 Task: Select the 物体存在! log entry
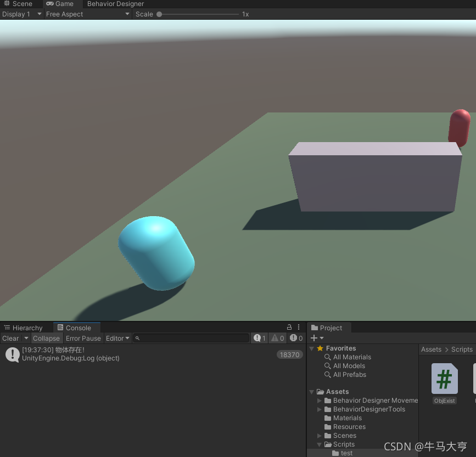click(153, 354)
